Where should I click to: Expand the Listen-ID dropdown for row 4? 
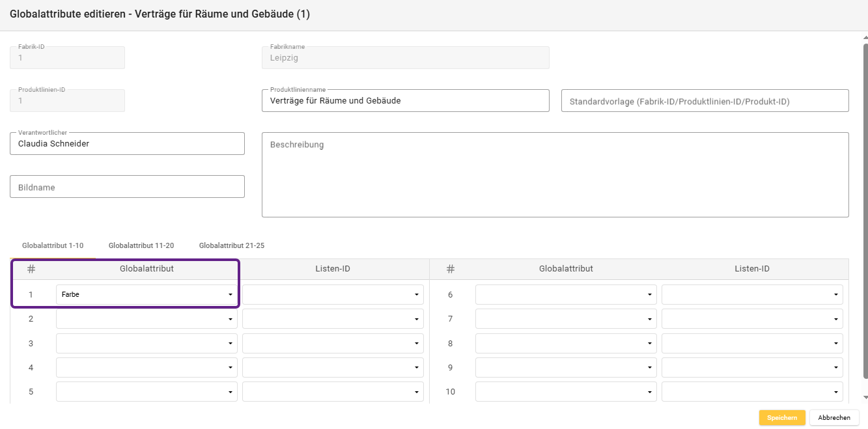pyautogui.click(x=333, y=368)
